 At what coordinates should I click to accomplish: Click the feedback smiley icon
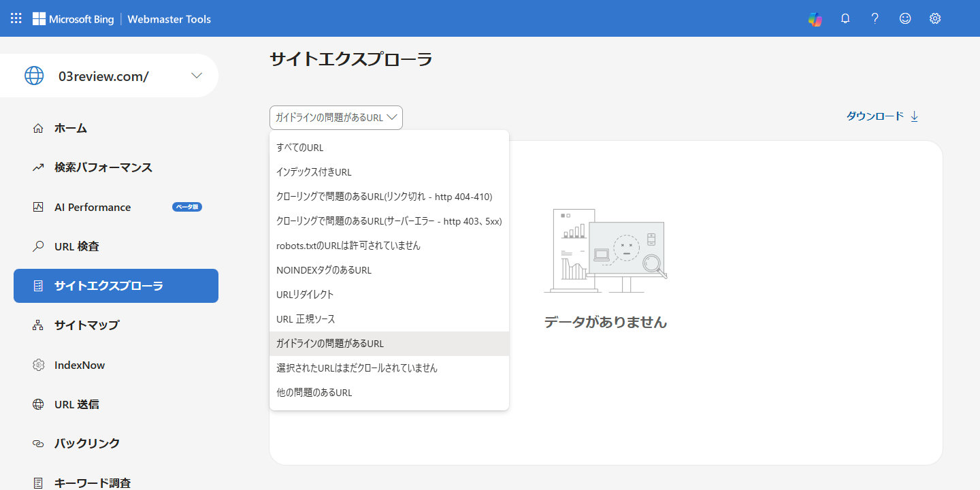(x=905, y=19)
